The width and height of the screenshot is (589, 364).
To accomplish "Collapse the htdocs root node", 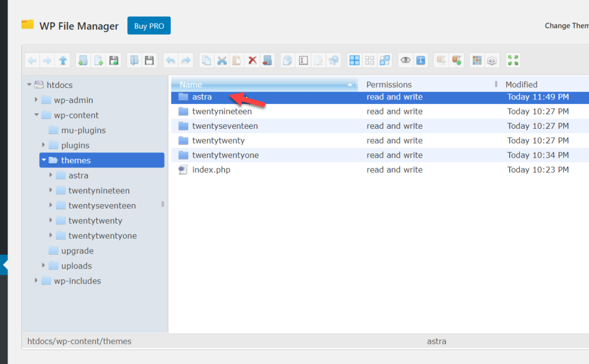I will 29,85.
